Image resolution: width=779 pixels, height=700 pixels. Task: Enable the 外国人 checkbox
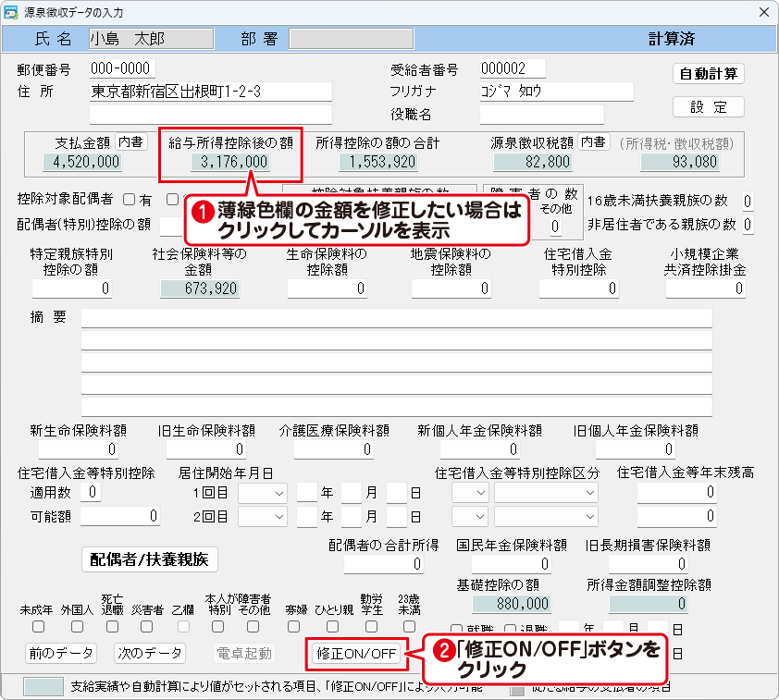point(77,626)
